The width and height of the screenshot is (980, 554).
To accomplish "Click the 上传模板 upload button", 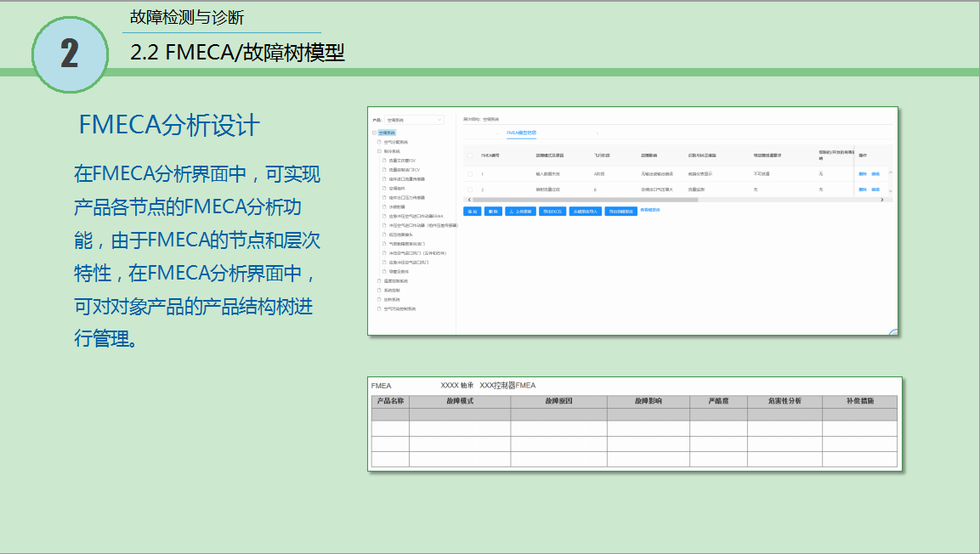I will click(x=521, y=211).
